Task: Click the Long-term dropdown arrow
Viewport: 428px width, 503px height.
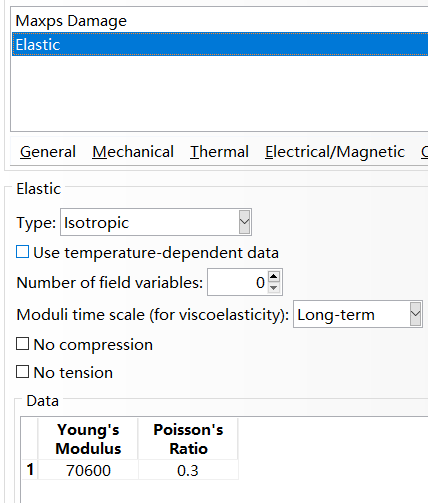Action: [x=415, y=314]
